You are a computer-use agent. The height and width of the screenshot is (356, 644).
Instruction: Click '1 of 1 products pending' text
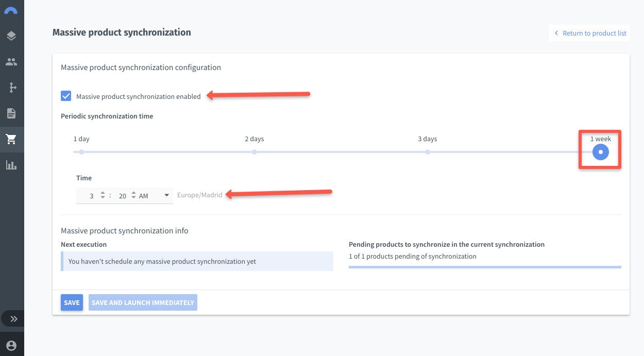(413, 256)
